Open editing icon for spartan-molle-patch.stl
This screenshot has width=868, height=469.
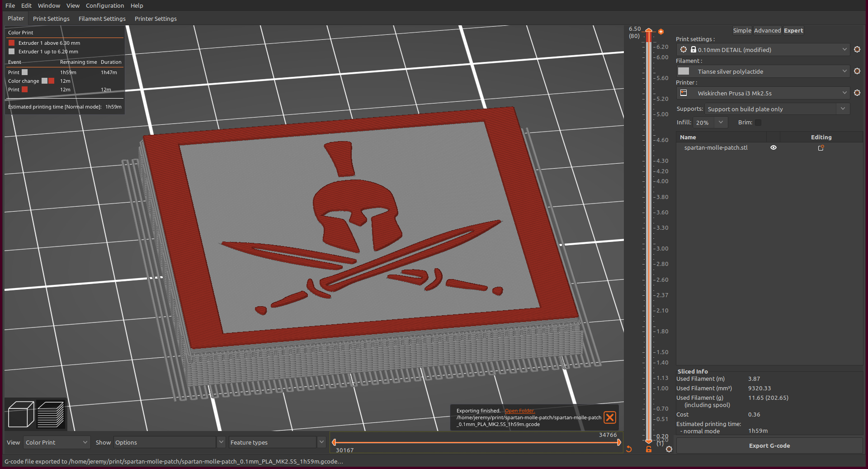click(821, 148)
